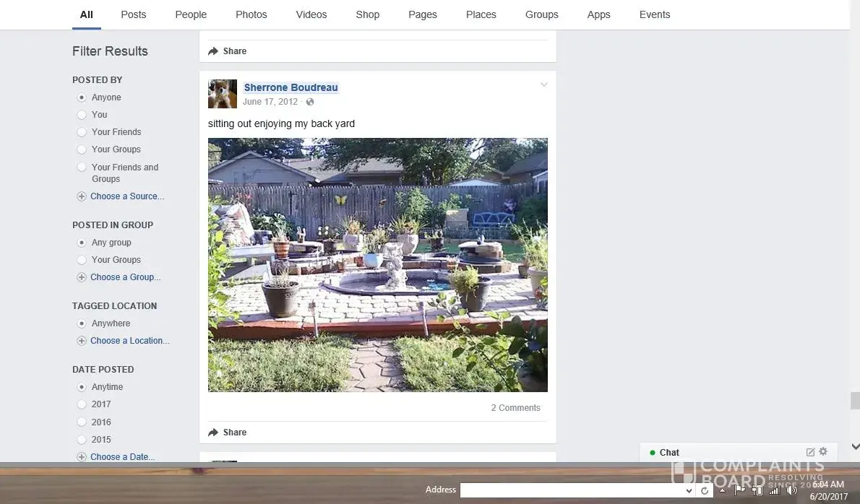Click the public globe icon beside June 17, 2012
The height and width of the screenshot is (504, 860).
click(310, 103)
